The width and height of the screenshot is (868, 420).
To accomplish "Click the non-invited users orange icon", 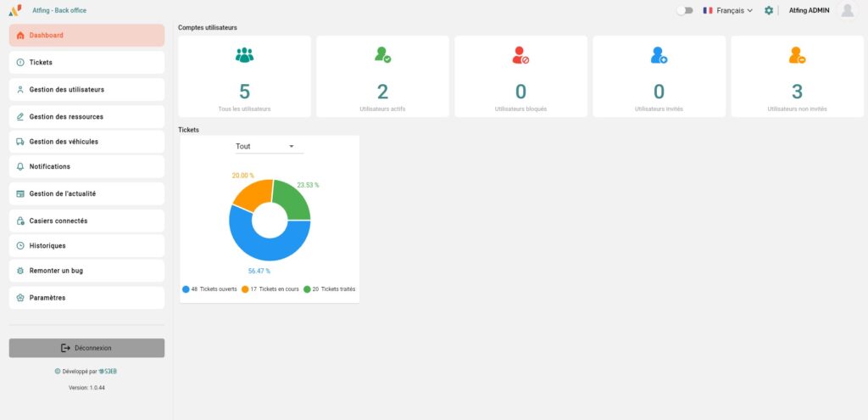I will click(797, 55).
